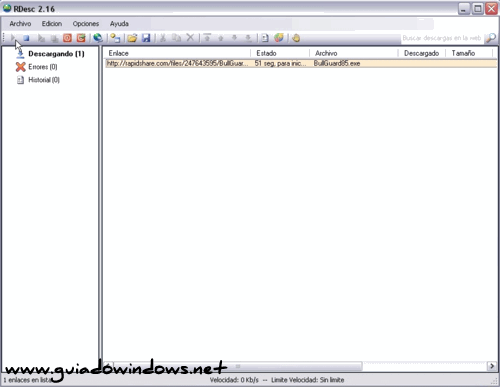Click the magnifier search icon
This screenshot has width=500, height=387.
click(x=491, y=38)
